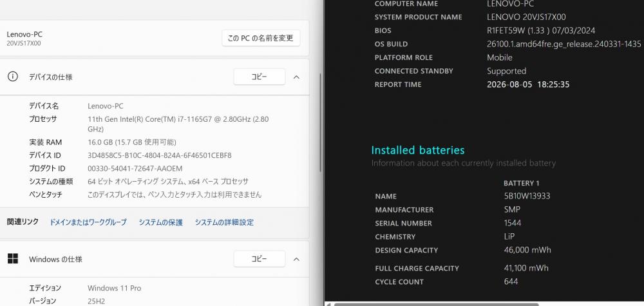Select OS BUILD value 26100.1.amd64fre
Viewport: 644px width, 306px height.
point(564,44)
